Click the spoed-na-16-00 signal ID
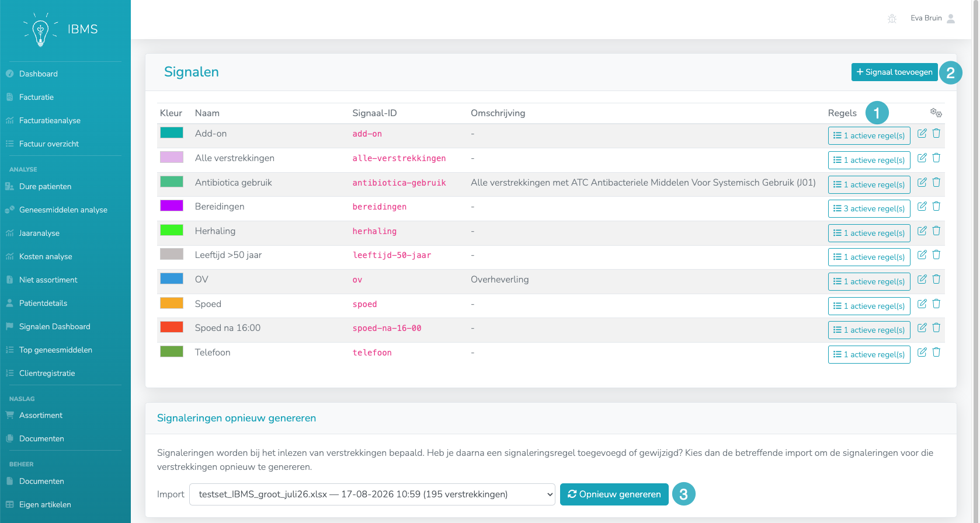The width and height of the screenshot is (980, 523). click(387, 329)
